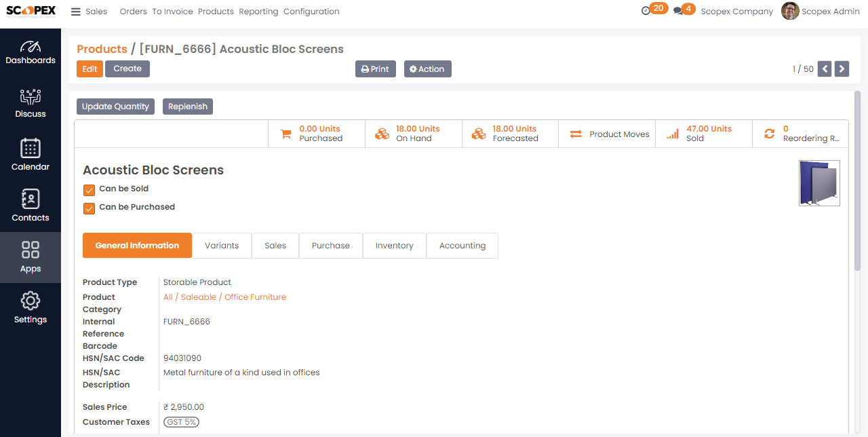This screenshot has width=868, height=437.
Task: Open the Settings gear in sidebar
Action: pyautogui.click(x=31, y=301)
